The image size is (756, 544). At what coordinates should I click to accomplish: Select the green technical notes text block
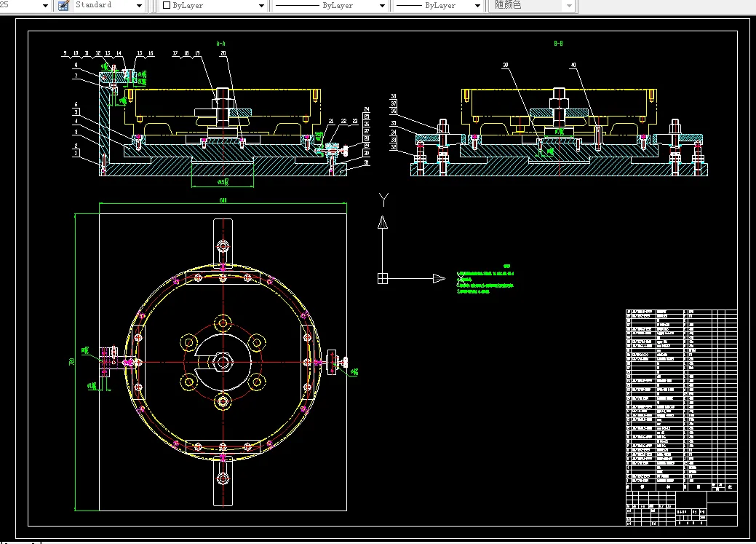[x=485, y=280]
